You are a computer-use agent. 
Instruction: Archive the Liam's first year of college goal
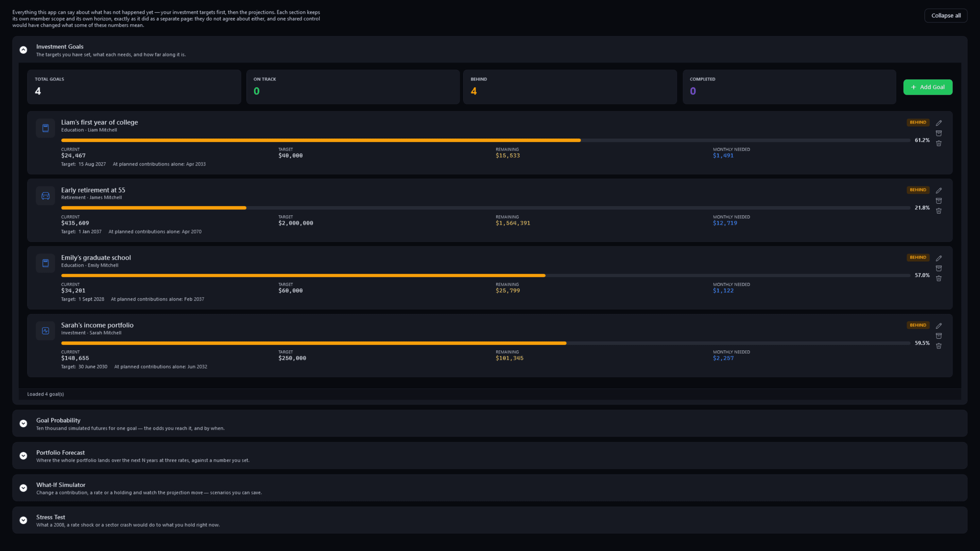(x=938, y=133)
